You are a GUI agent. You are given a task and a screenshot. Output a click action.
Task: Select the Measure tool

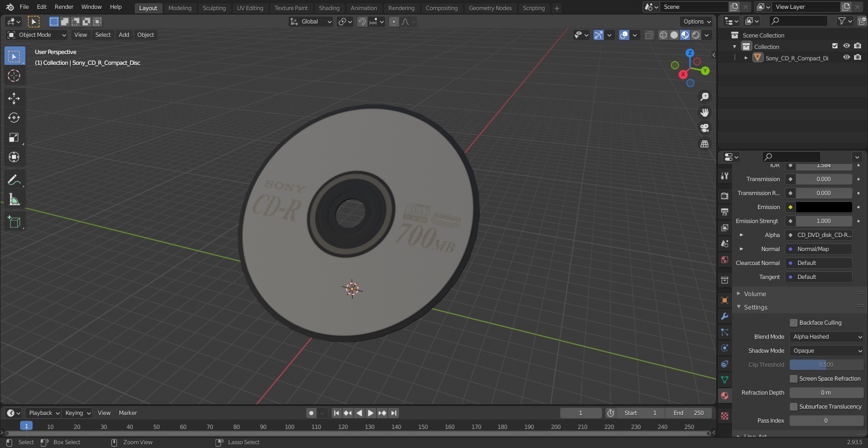click(14, 200)
